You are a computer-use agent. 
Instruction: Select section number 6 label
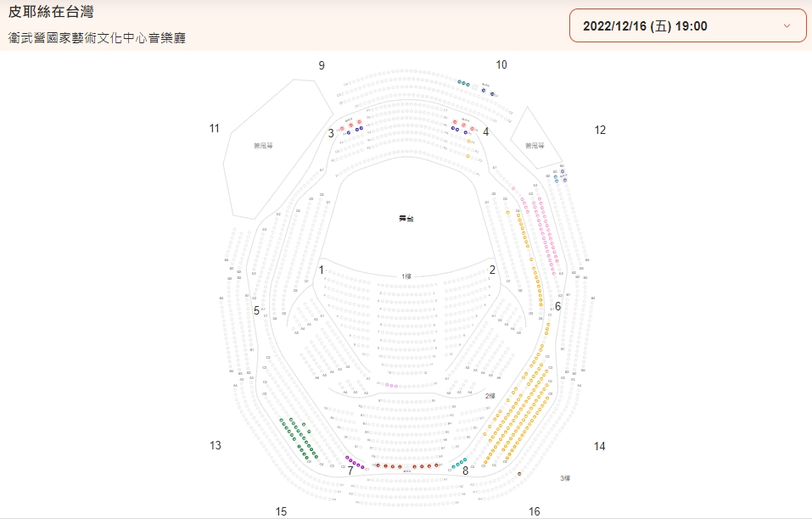tap(557, 306)
